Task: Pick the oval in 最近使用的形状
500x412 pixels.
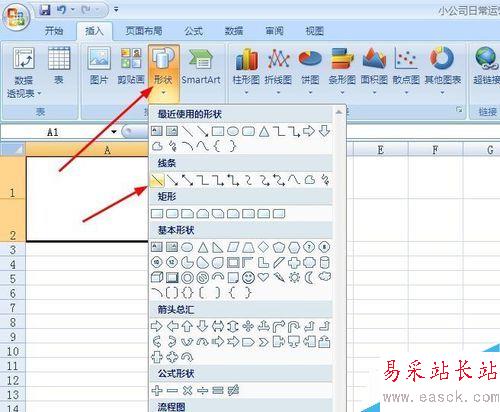Action: click(233, 131)
